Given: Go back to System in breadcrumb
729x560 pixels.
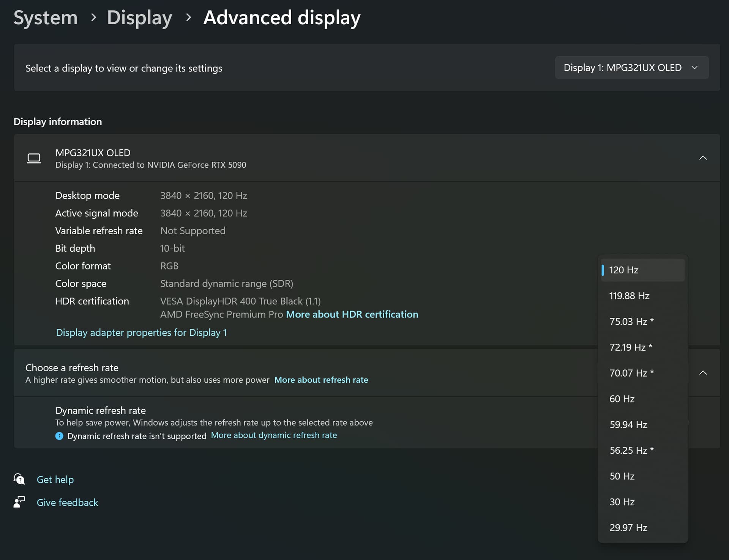Looking at the screenshot, I should [x=46, y=17].
